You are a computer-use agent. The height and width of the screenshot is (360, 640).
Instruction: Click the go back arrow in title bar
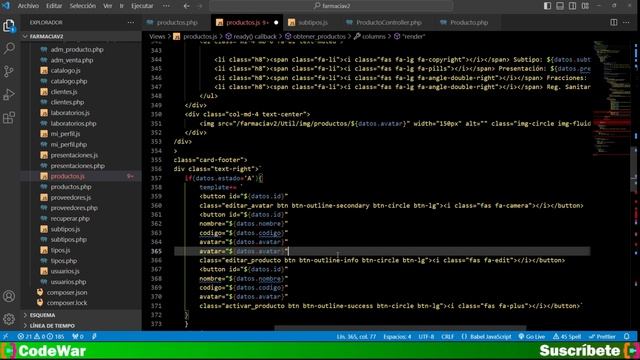click(x=186, y=6)
